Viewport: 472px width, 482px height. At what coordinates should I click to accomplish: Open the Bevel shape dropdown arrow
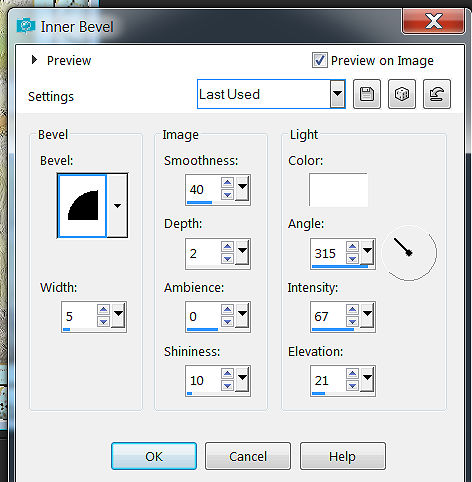[x=117, y=205]
